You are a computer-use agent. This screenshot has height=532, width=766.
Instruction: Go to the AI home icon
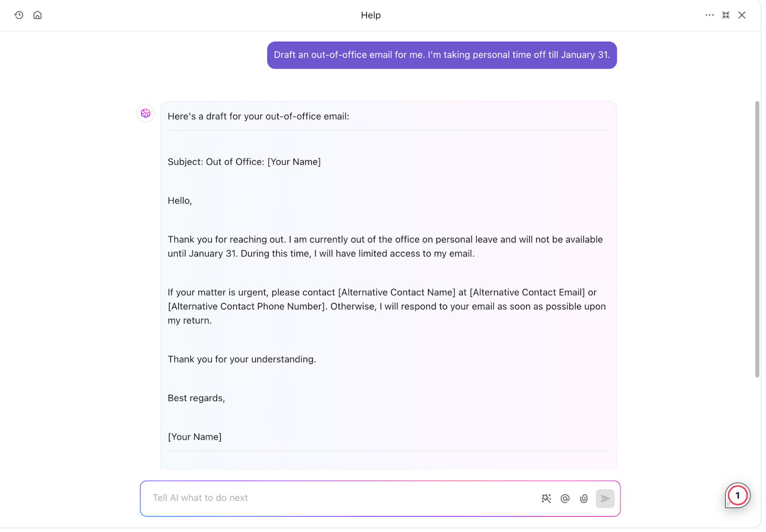point(37,15)
